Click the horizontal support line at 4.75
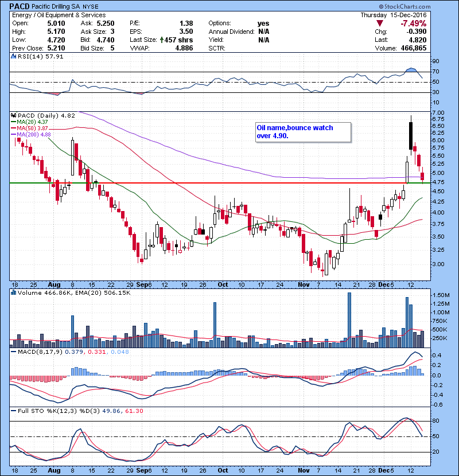Viewport: 459px width, 476px height. coord(220,183)
